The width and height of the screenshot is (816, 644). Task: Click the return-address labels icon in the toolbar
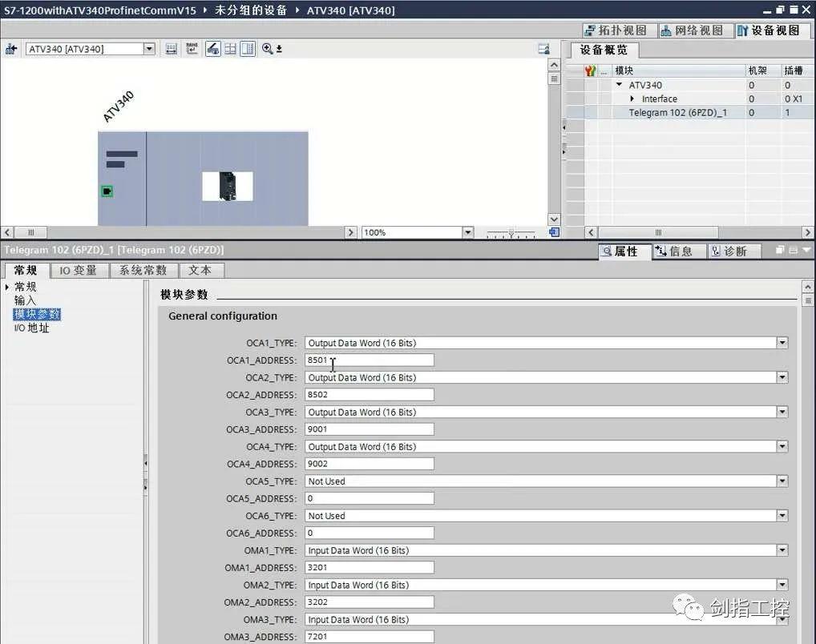click(x=192, y=49)
